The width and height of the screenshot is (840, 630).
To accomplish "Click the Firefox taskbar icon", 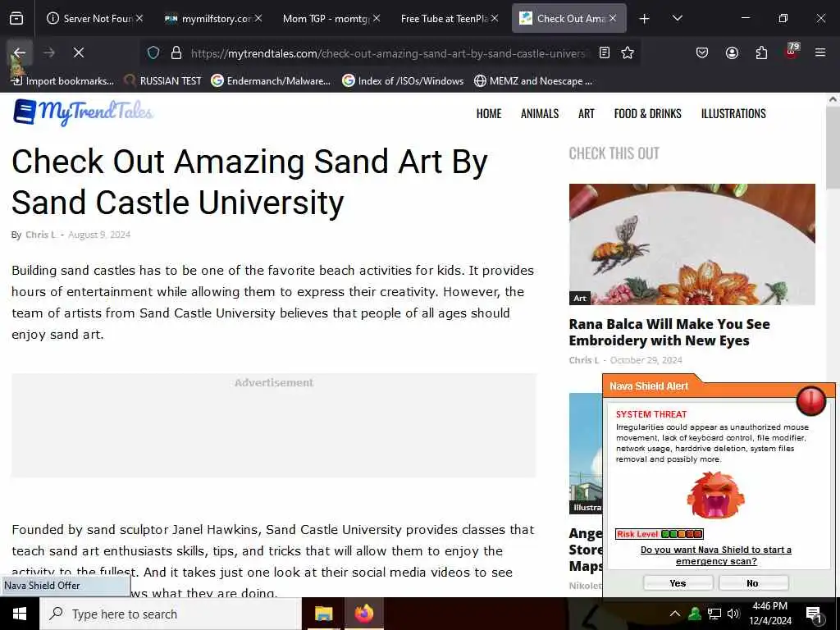I will (x=363, y=614).
